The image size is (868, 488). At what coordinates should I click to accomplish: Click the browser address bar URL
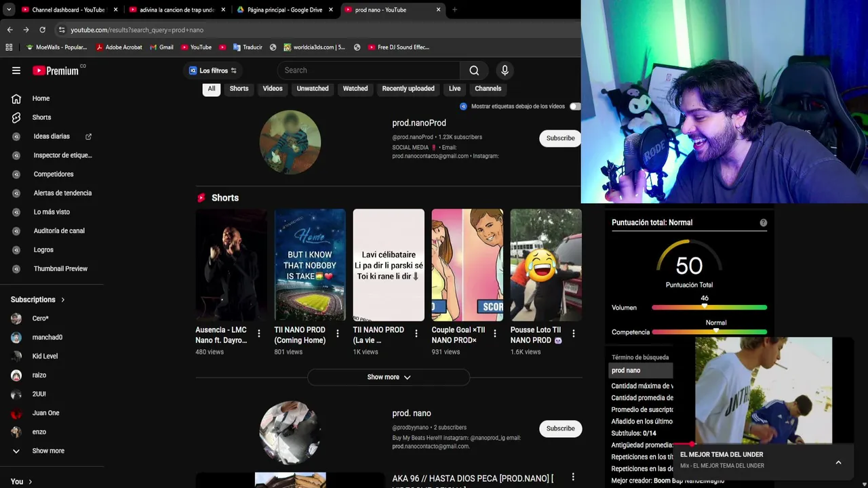[x=137, y=30]
